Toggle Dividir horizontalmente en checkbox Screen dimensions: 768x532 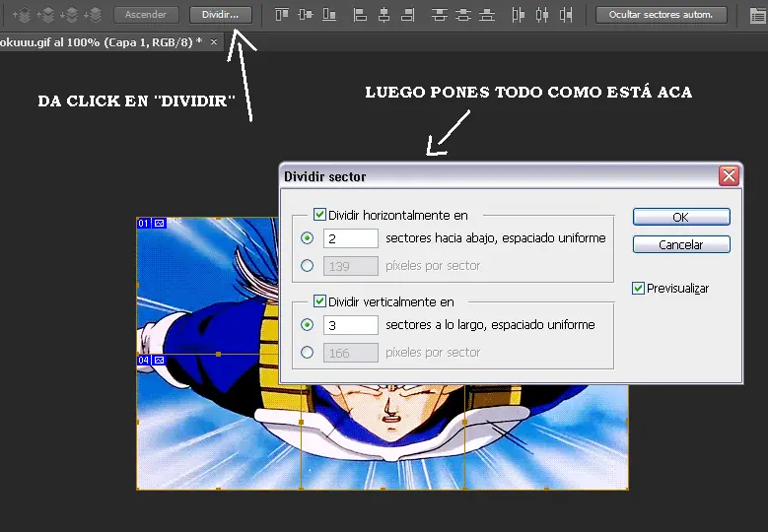[319, 215]
